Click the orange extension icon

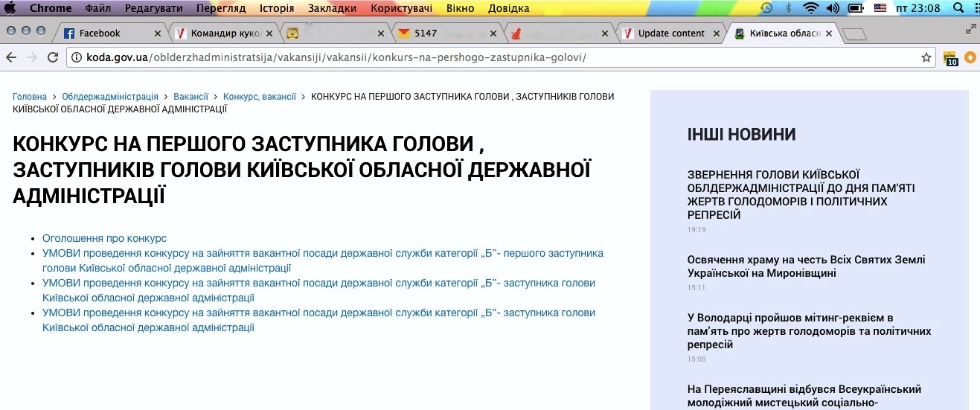coord(970,57)
